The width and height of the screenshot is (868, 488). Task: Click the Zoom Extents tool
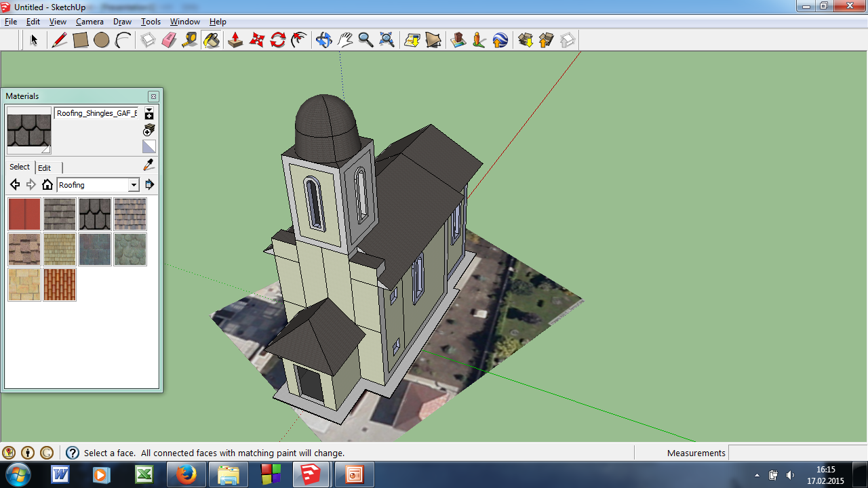tap(387, 40)
